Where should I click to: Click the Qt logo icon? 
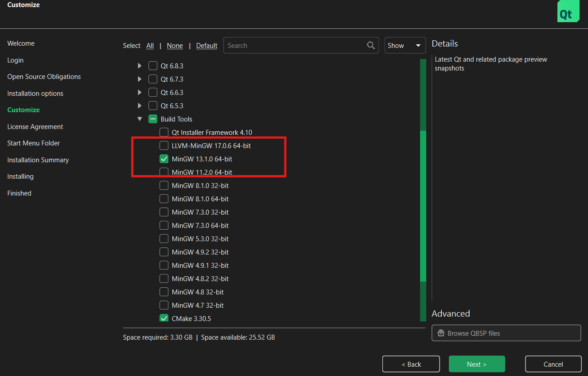pos(568,12)
